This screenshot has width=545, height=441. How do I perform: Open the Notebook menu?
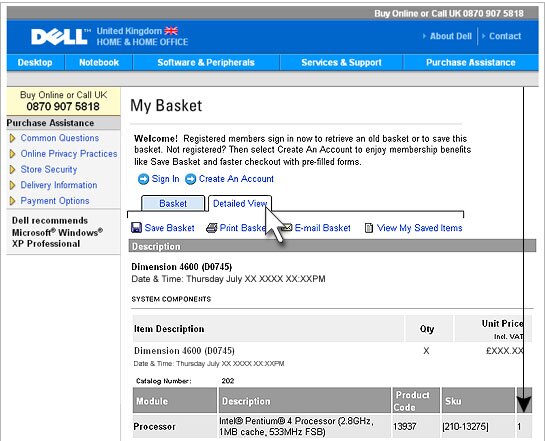click(x=99, y=63)
